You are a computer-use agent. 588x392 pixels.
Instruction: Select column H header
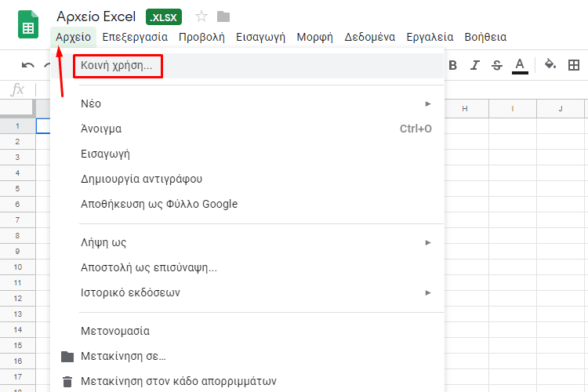465,109
